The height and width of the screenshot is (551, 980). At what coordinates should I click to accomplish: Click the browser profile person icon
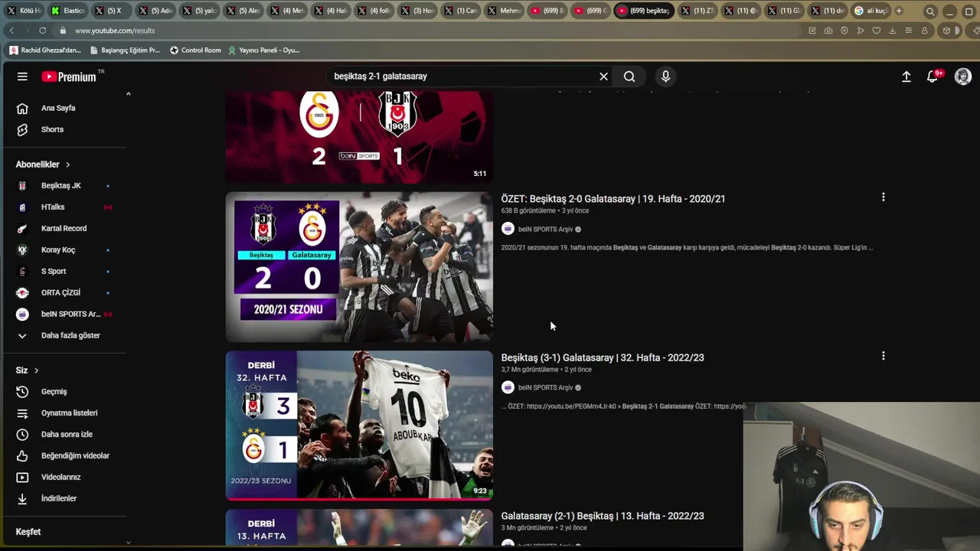pos(925,31)
